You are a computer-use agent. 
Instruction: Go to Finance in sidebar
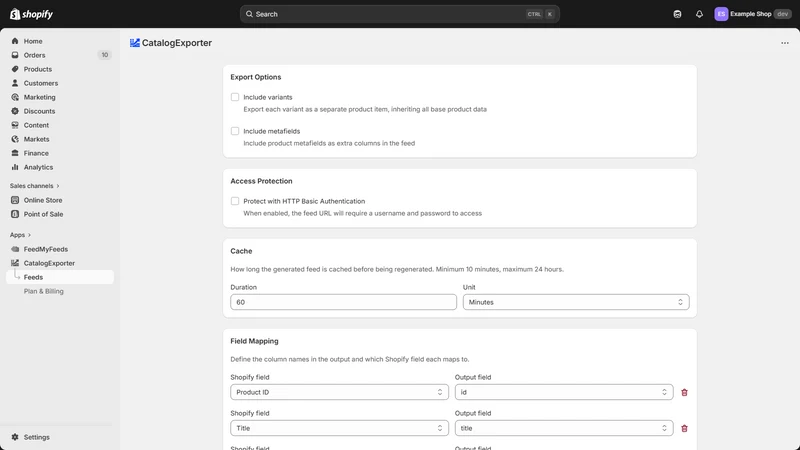36,153
